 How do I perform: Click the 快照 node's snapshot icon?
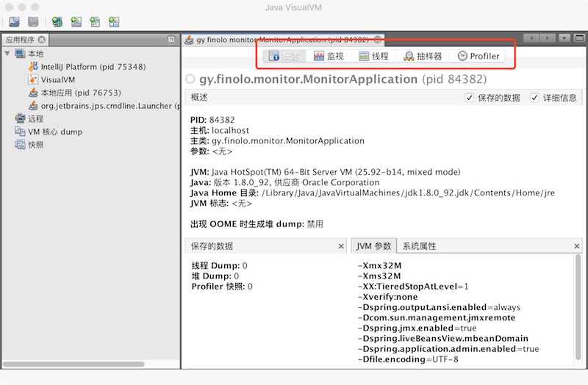click(x=20, y=145)
